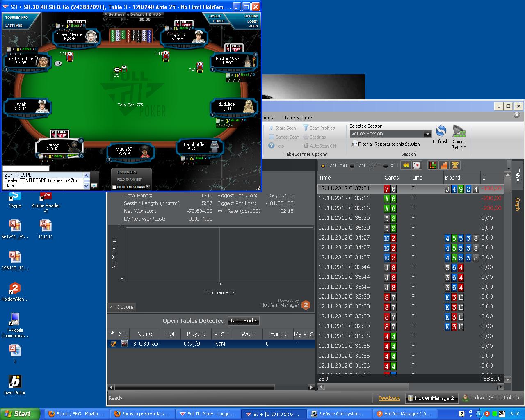Enable Sit Out Next Hand checkbox

point(114,187)
